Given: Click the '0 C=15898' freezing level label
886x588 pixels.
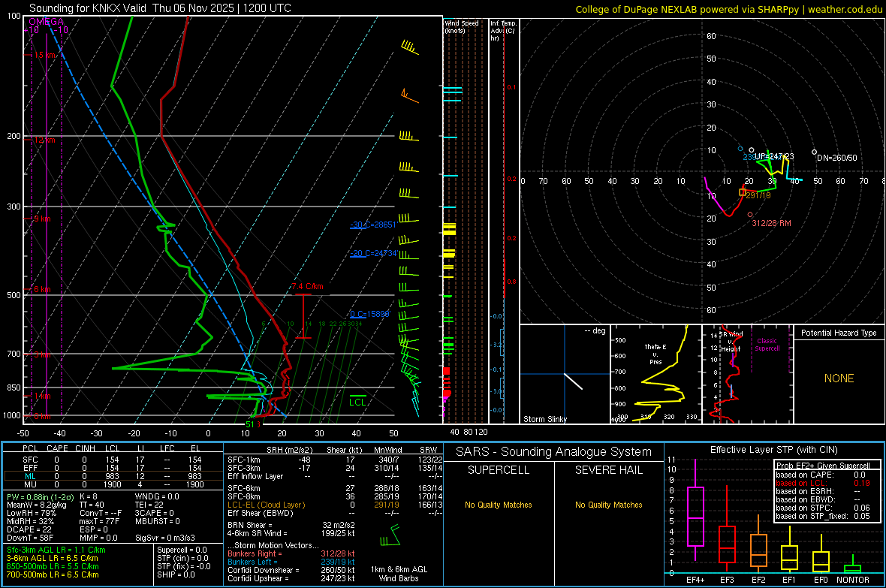Looking at the screenshot, I should (x=369, y=314).
